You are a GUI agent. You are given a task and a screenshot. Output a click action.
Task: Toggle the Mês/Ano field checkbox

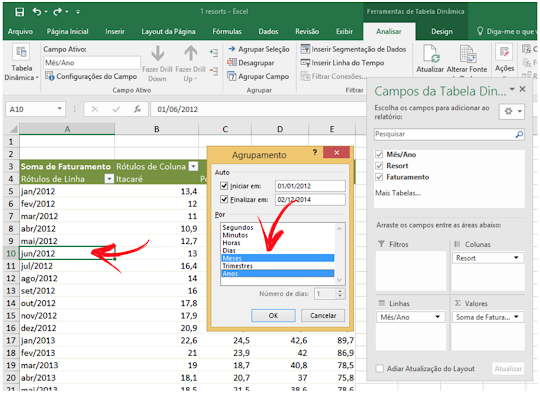tap(379, 154)
